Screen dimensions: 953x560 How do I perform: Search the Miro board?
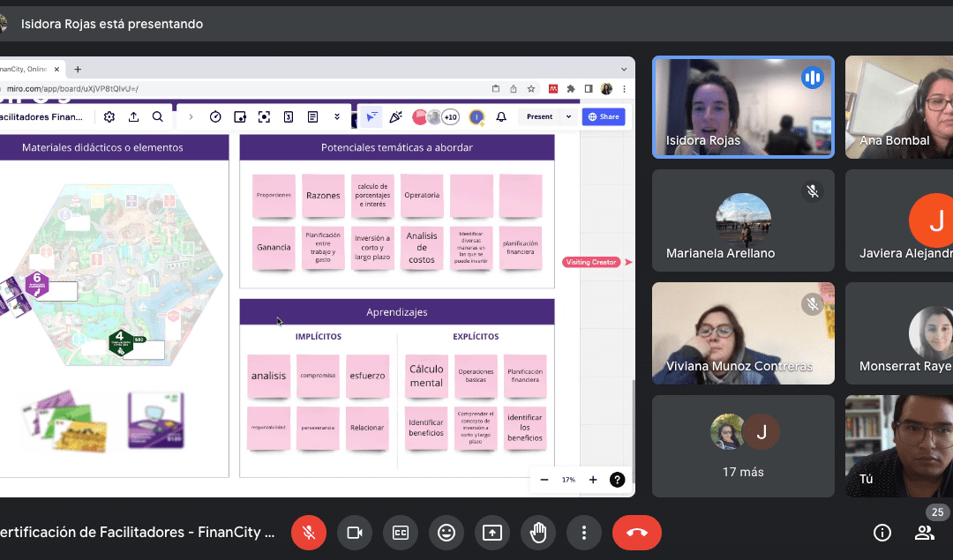(158, 116)
